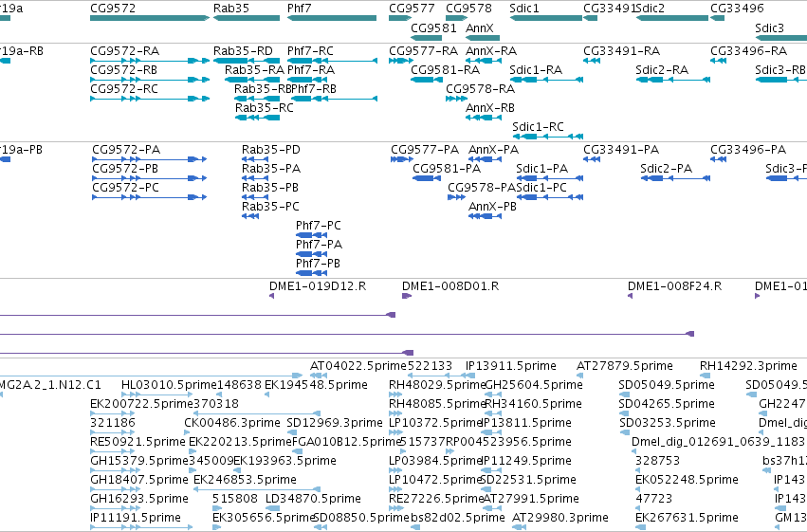Click the CG9581-PA protein label

pos(447,169)
